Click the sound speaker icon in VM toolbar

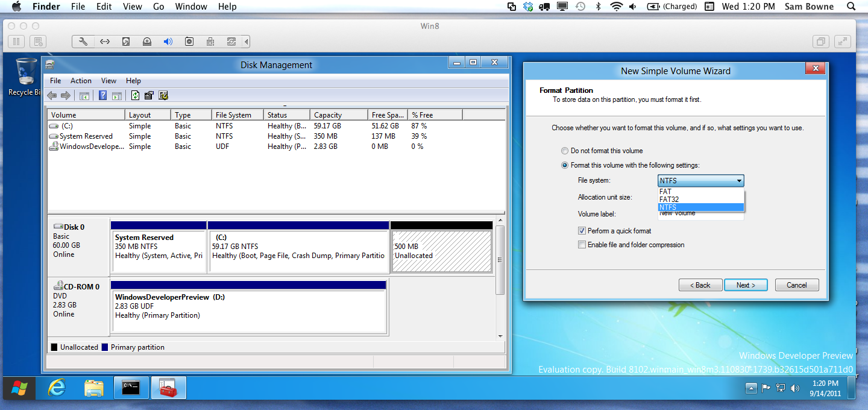168,42
